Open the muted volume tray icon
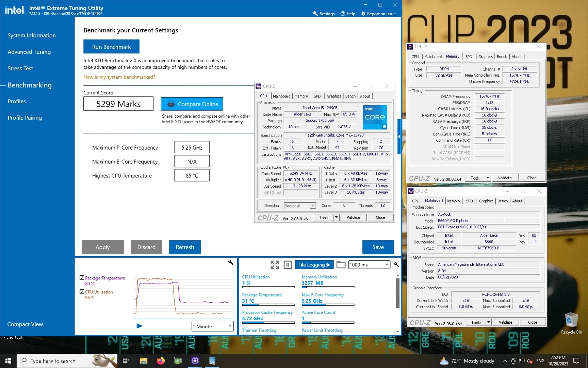Screen dimensions: 588x368 click(x=530, y=361)
